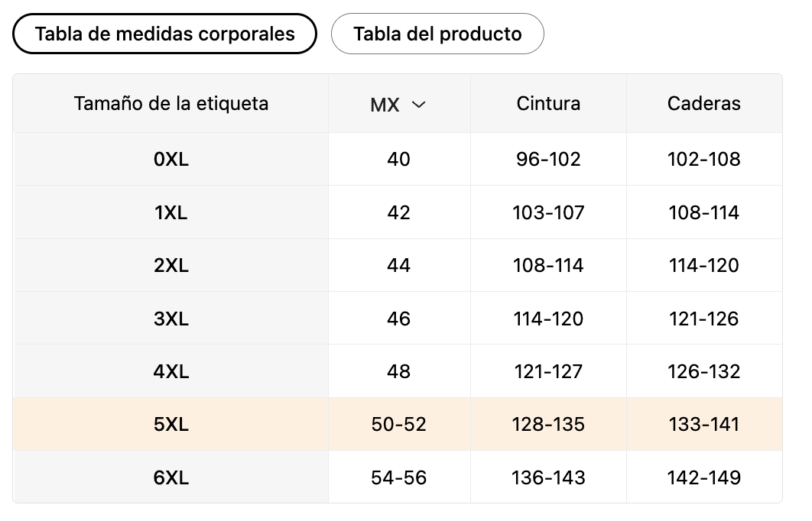
Task: Click the 54-56 MX size cell
Action: [398, 477]
